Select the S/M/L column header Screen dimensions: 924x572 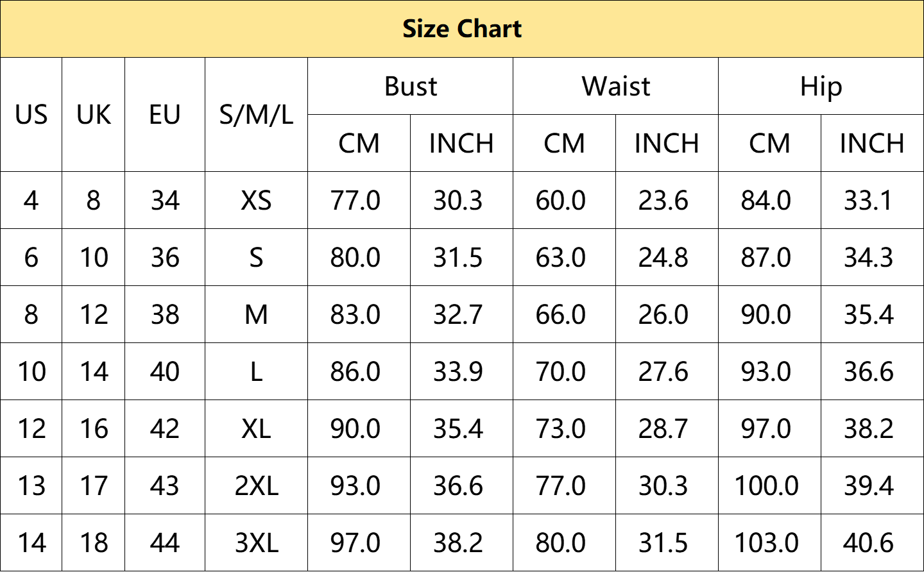coord(256,115)
